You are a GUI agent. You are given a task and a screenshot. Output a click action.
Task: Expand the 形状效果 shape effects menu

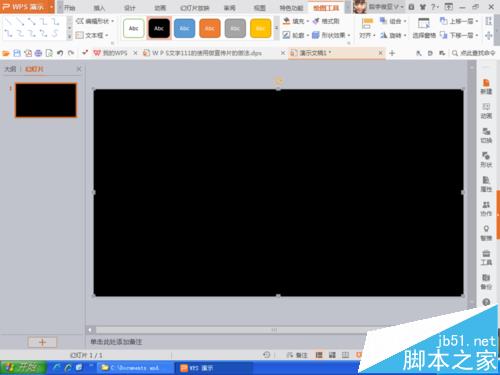pyautogui.click(x=331, y=35)
